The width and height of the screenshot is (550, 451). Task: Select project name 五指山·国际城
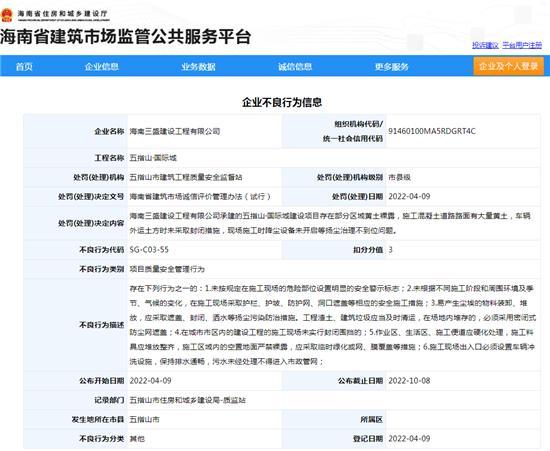tap(153, 158)
